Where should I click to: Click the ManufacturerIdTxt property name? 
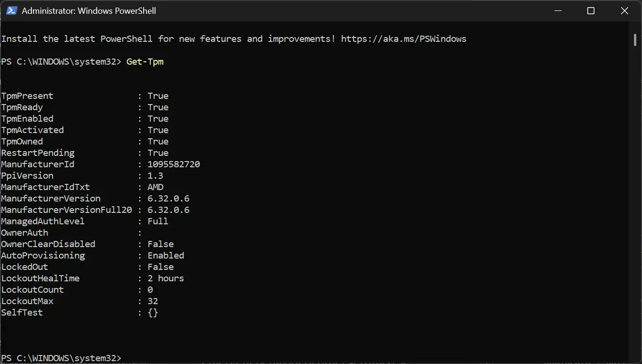pyautogui.click(x=45, y=187)
